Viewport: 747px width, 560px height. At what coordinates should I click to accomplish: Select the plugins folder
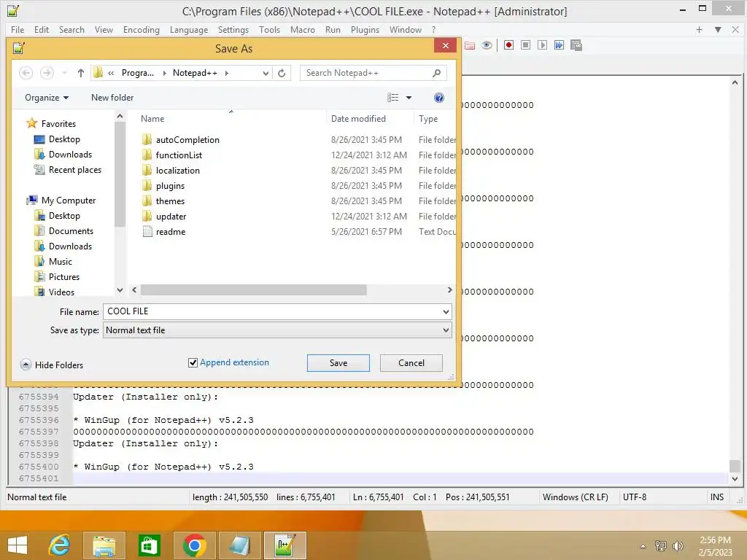point(170,186)
